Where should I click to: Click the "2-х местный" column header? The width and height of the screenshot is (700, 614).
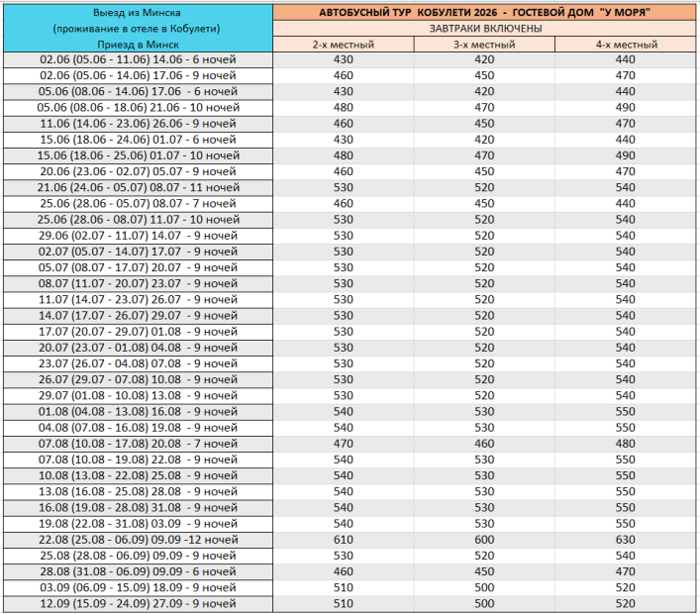[344, 45]
